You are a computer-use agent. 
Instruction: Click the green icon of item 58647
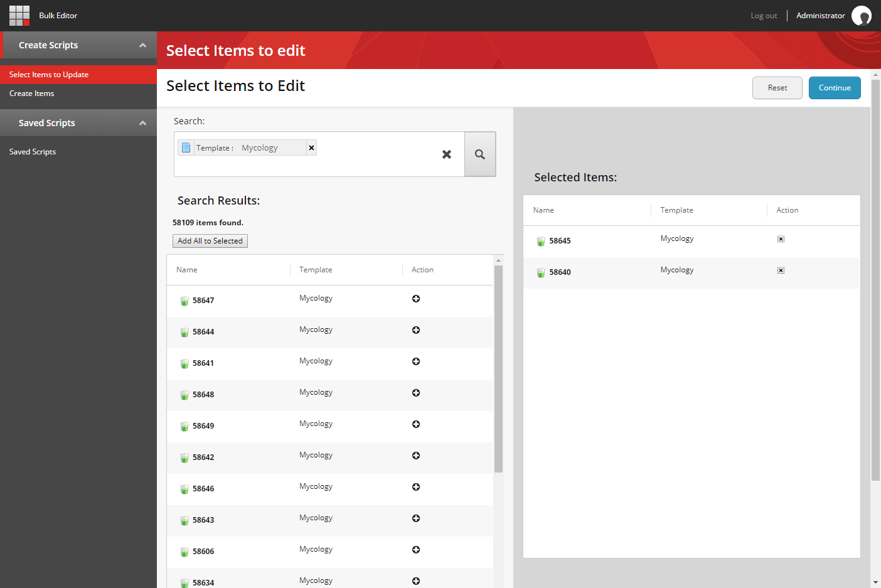[x=184, y=301]
